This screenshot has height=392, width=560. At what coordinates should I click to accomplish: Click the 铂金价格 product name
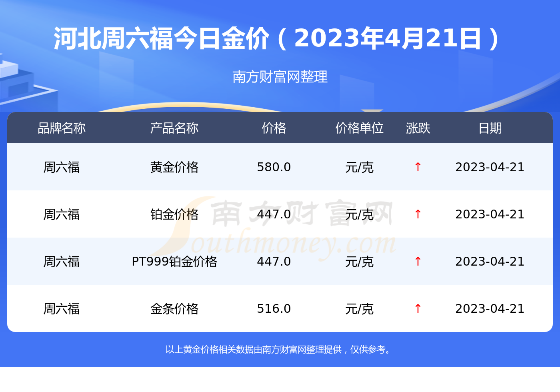tap(174, 214)
